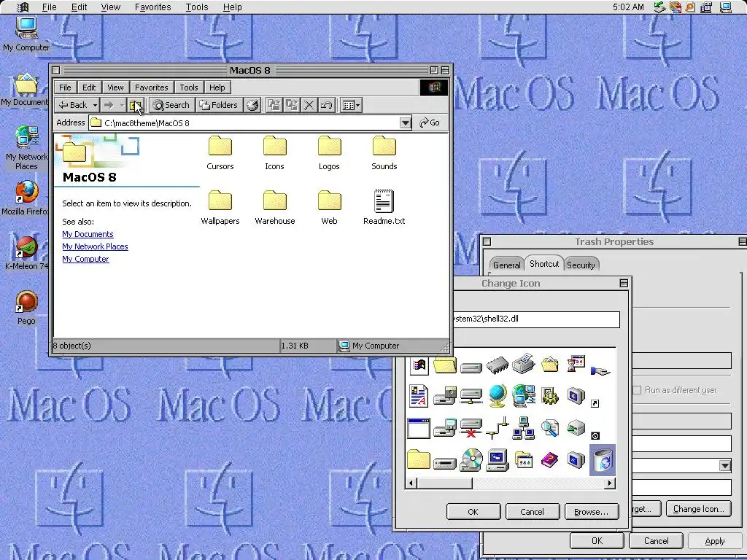Click the Undo toolbar icon
The image size is (747, 560).
326,105
